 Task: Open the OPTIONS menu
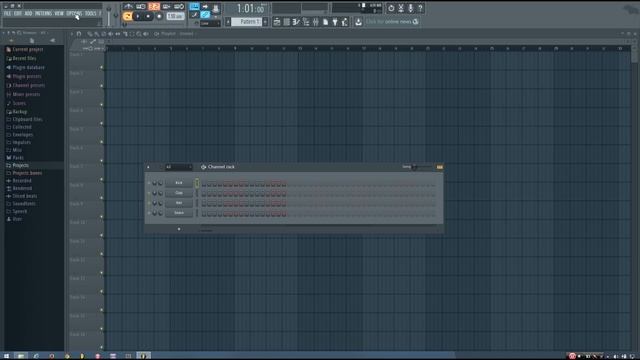[x=74, y=13]
